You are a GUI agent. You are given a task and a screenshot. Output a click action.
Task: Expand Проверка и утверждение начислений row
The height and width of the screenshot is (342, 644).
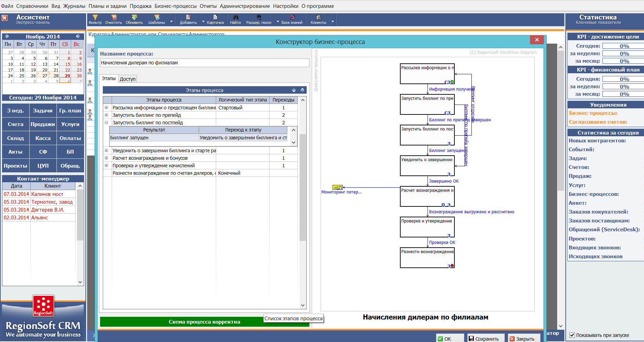(x=107, y=166)
